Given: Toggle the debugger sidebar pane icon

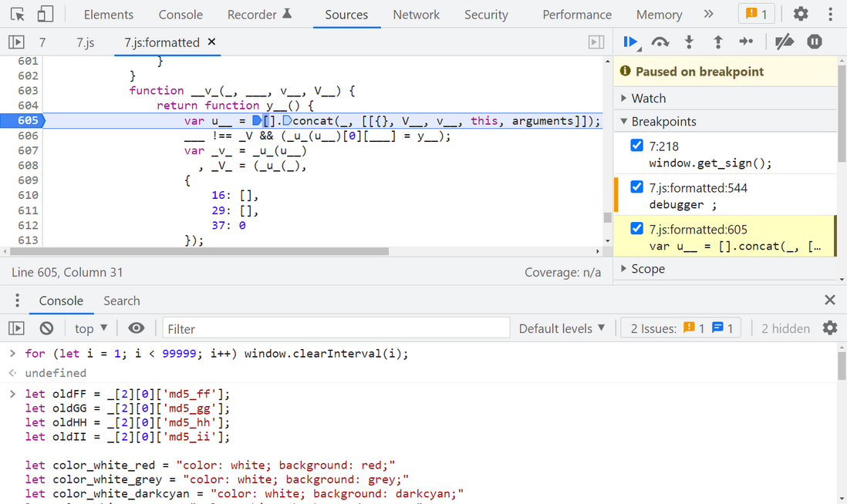Looking at the screenshot, I should click(596, 42).
